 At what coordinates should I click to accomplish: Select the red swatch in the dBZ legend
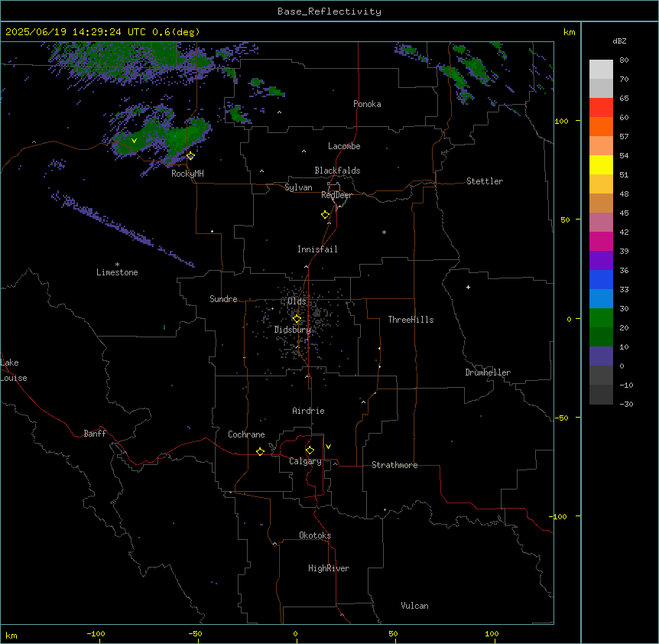click(601, 108)
